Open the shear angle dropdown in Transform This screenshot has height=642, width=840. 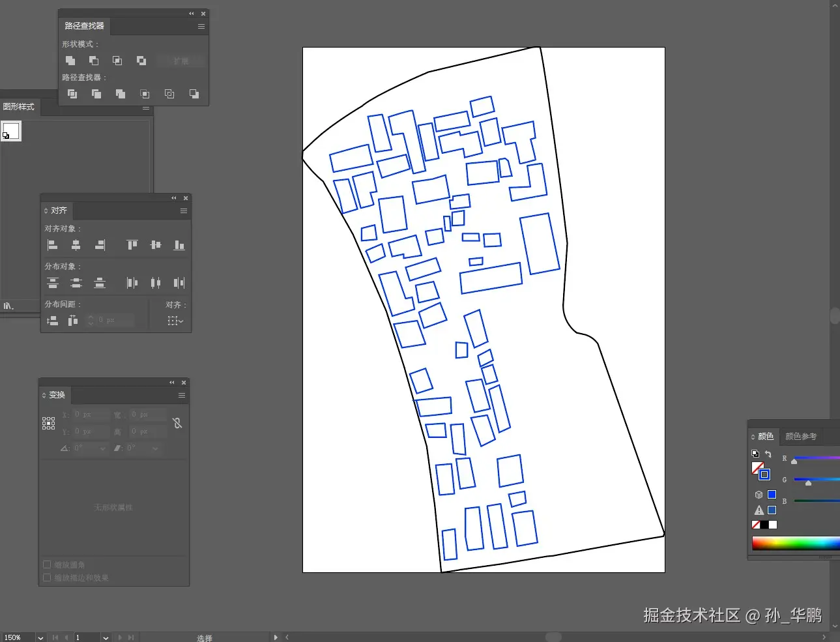(x=155, y=448)
